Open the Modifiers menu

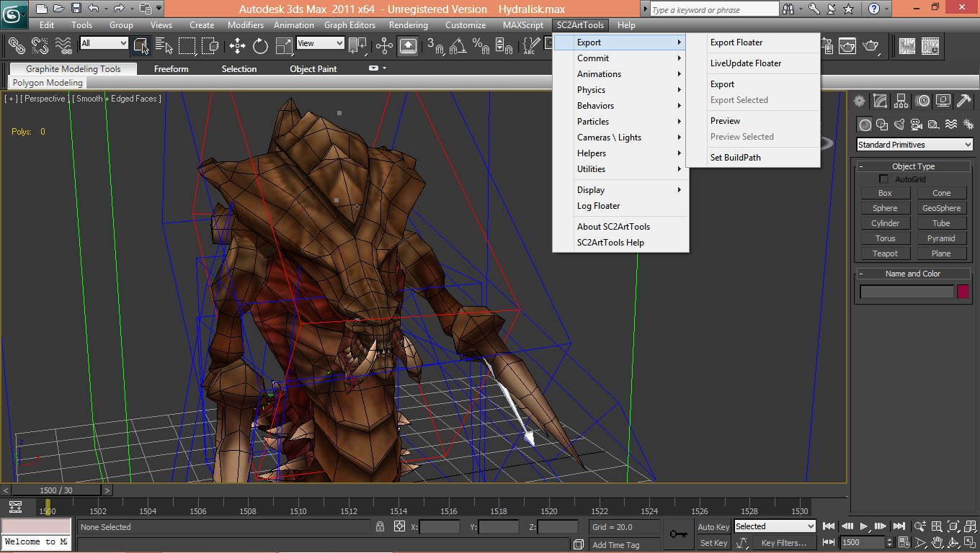click(246, 25)
